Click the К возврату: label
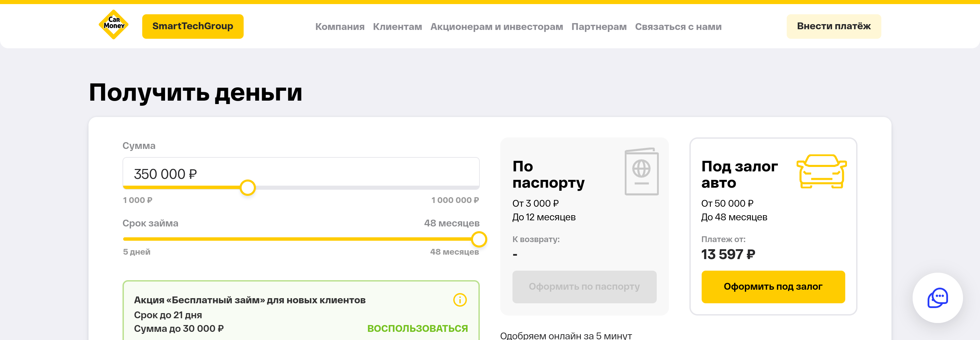 (x=536, y=239)
